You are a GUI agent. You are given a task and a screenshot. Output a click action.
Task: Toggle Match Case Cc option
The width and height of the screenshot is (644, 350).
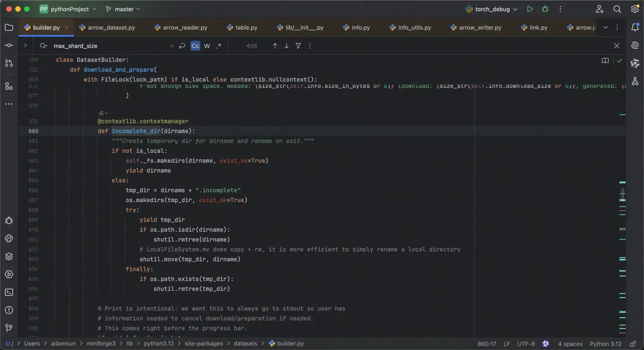[195, 46]
